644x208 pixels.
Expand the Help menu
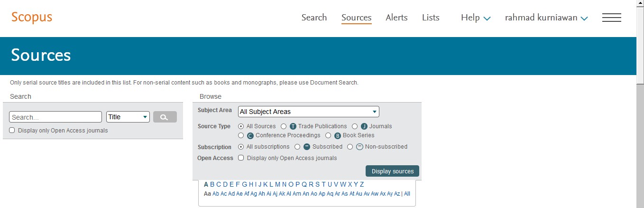click(x=476, y=18)
